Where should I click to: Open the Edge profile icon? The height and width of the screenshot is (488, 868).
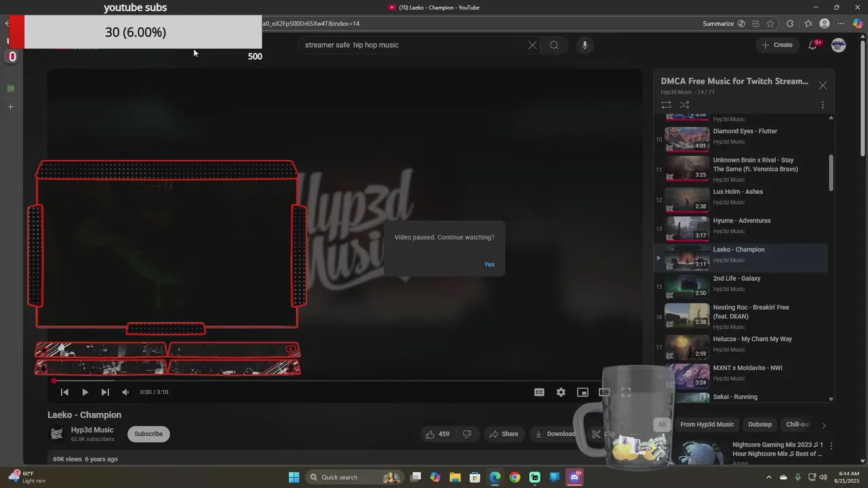(825, 24)
